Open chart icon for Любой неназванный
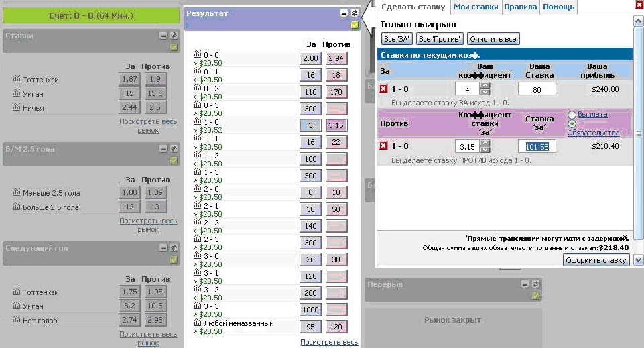The image size is (644, 348). click(197, 323)
